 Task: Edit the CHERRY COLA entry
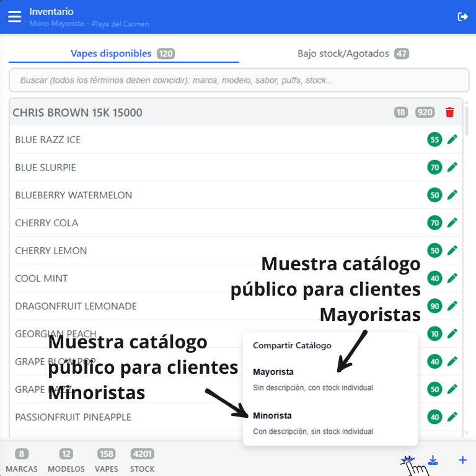[452, 223]
